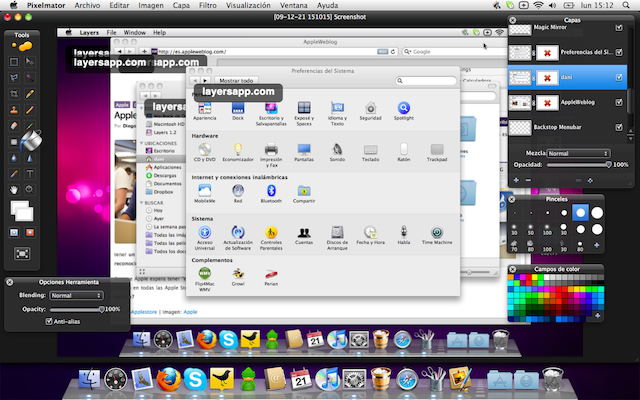Add a new layer with plus button
The width and height of the screenshot is (640, 400).
(x=516, y=179)
